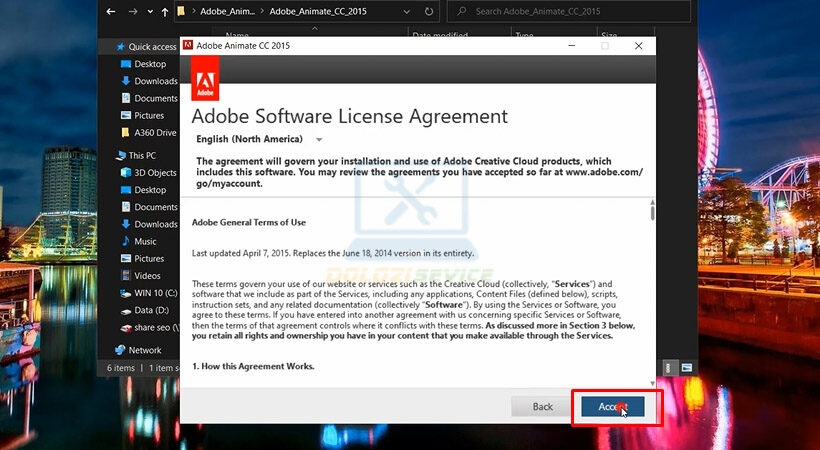Click the scroll up arrow in license text
The height and width of the screenshot is (450, 820).
click(x=652, y=202)
